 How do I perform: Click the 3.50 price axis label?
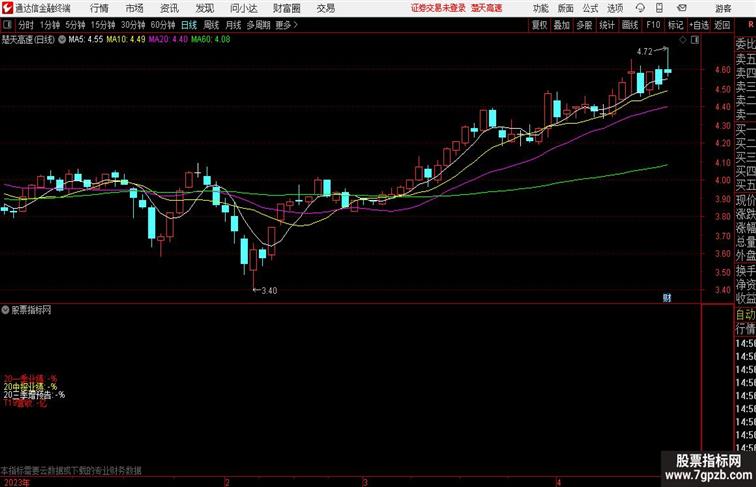[x=723, y=272]
